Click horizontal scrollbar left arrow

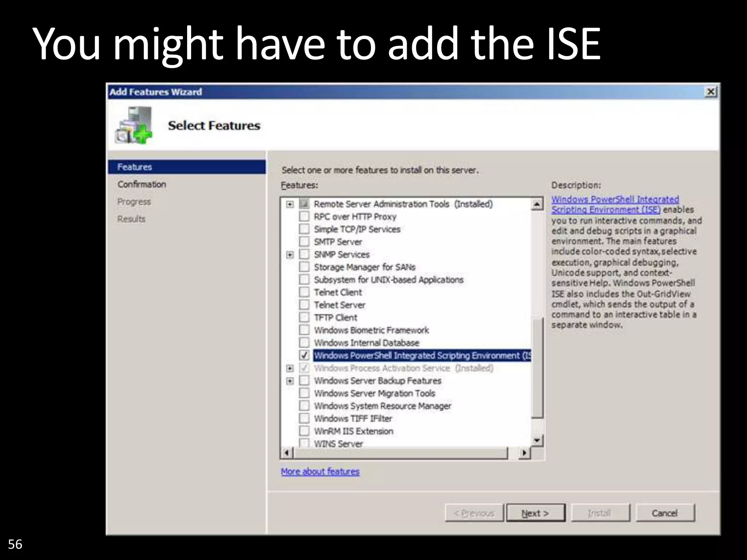[x=287, y=453]
